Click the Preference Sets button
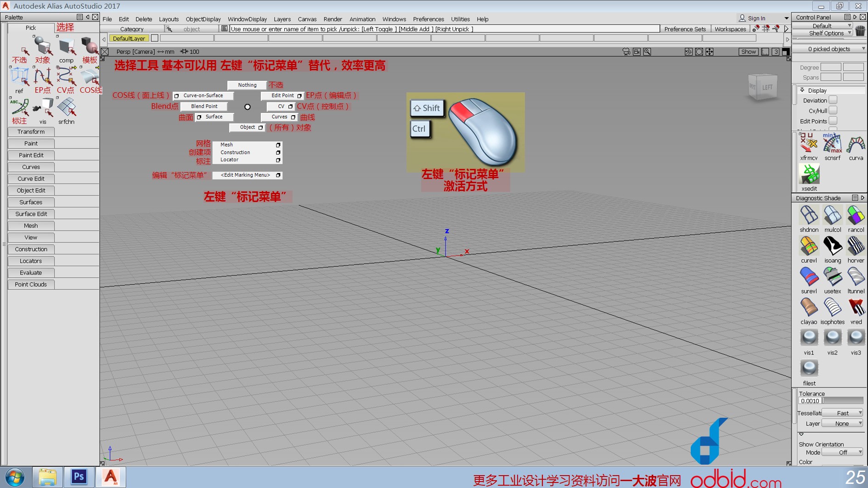The image size is (868, 488). (685, 29)
